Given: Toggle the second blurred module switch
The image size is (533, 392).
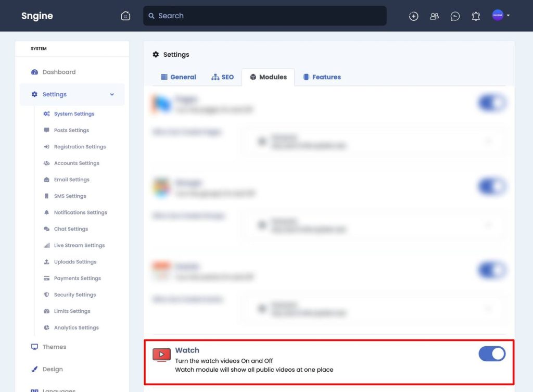Looking at the screenshot, I should pos(492,186).
